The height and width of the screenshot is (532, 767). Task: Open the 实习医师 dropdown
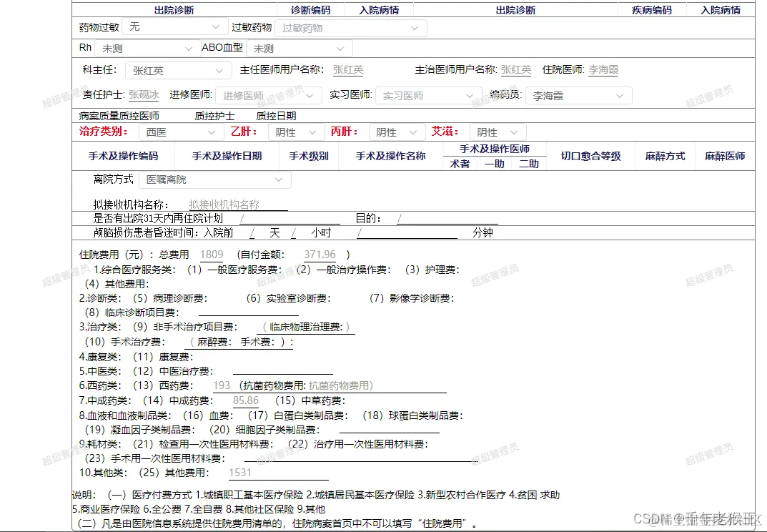pyautogui.click(x=428, y=94)
